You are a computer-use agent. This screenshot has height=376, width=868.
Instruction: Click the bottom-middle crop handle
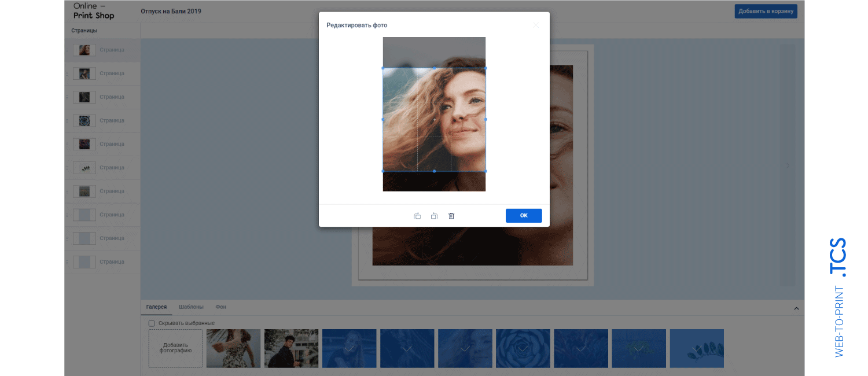(434, 171)
